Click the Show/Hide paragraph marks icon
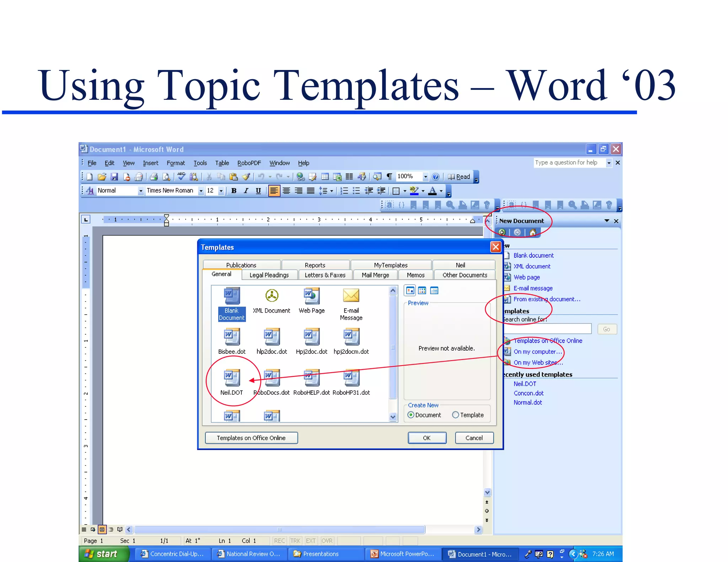Viewport: 728px width, 562px height. (389, 177)
